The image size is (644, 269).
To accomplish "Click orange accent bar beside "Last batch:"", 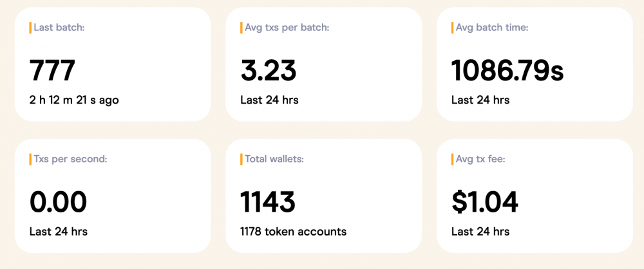I will coord(30,28).
